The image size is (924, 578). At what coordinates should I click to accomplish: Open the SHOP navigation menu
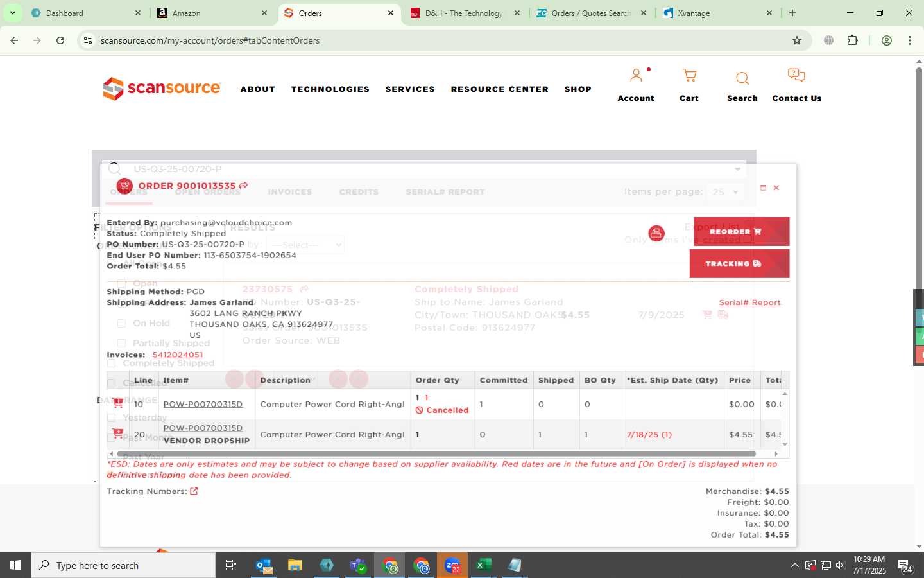pyautogui.click(x=578, y=89)
